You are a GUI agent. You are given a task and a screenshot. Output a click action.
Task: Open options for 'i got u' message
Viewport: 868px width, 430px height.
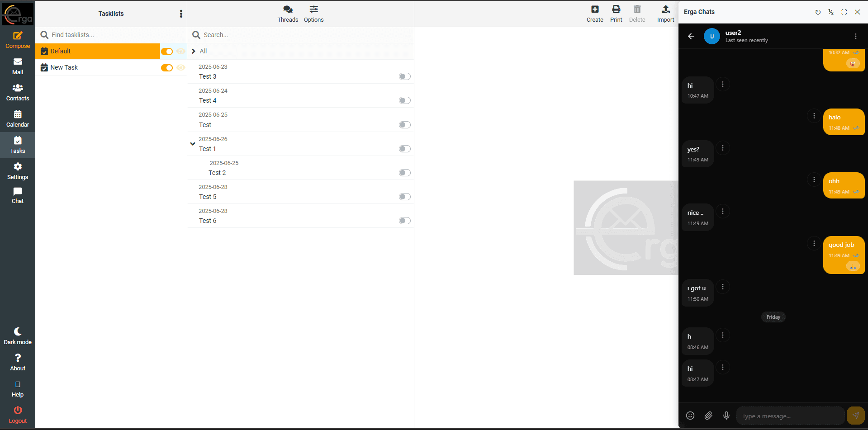[x=723, y=287]
